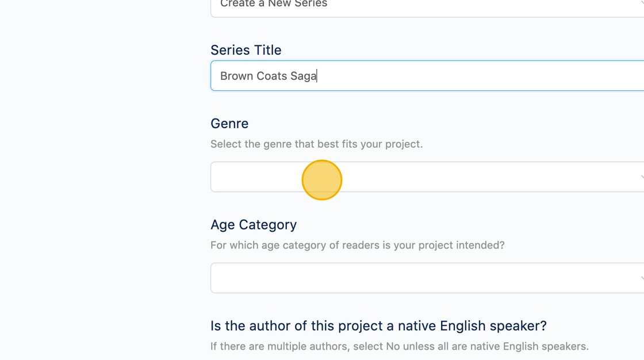Open the Age Category dropdown
The width and height of the screenshot is (644, 360).
pyautogui.click(x=427, y=278)
